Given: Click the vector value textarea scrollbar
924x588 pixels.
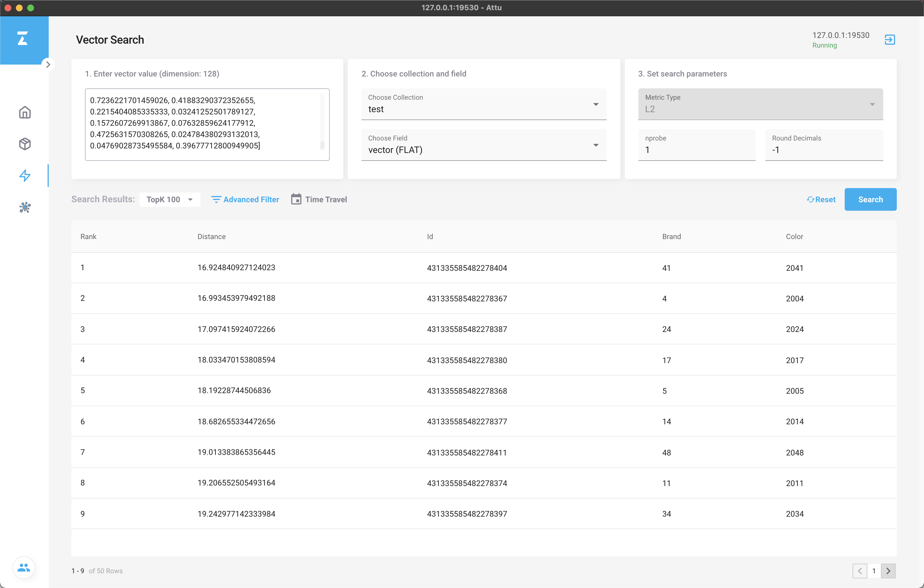Looking at the screenshot, I should 322,146.
